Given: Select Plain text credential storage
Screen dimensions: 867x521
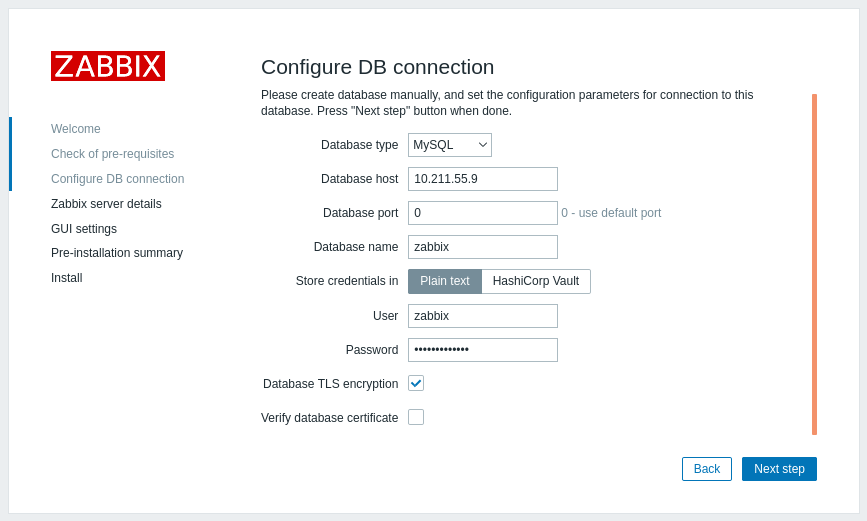Looking at the screenshot, I should [x=445, y=281].
